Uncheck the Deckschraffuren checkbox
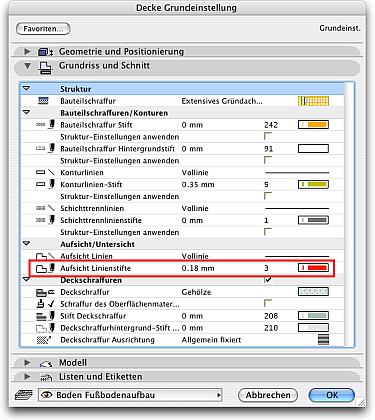This screenshot has width=375, height=420. coord(268,280)
